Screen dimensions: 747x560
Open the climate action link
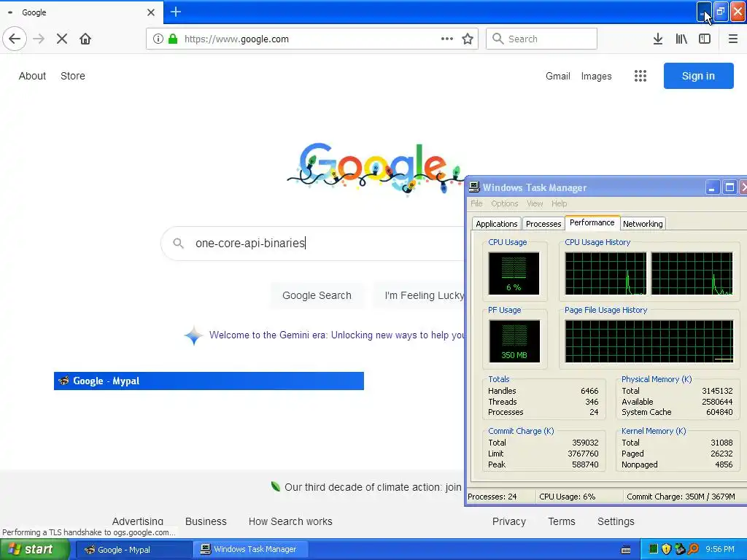pos(373,487)
